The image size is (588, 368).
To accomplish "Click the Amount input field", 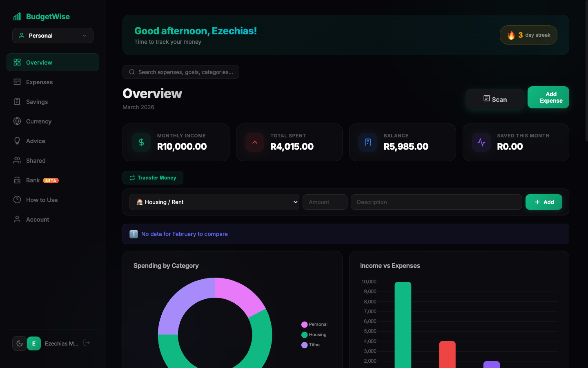I will [x=325, y=202].
